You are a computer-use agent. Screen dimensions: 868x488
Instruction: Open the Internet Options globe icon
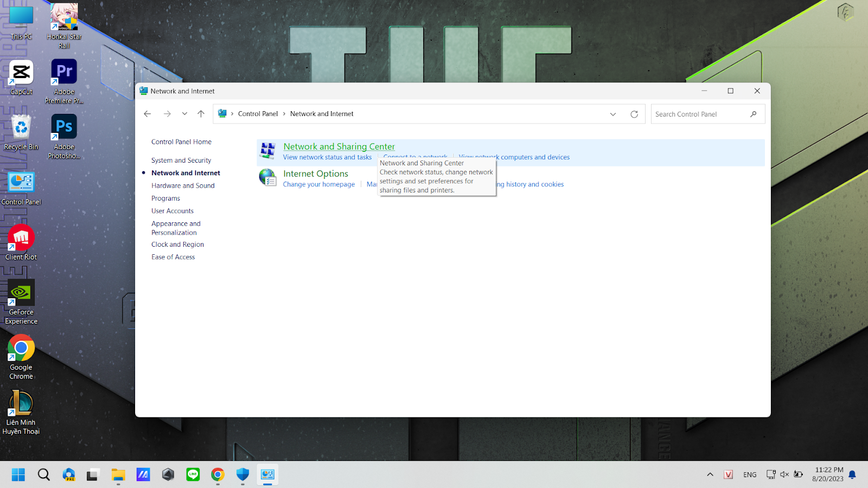tap(267, 177)
